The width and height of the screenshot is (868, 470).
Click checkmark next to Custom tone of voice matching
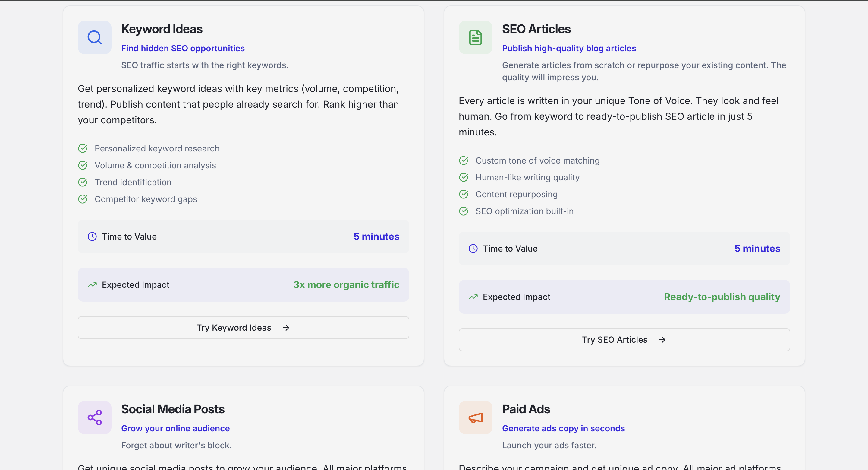pyautogui.click(x=464, y=160)
